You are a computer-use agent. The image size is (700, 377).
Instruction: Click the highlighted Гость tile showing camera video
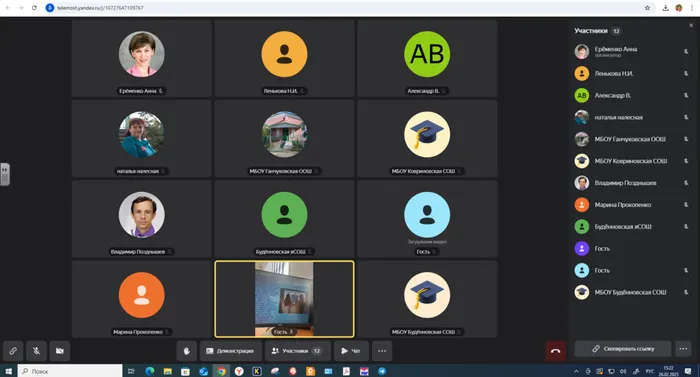(284, 299)
